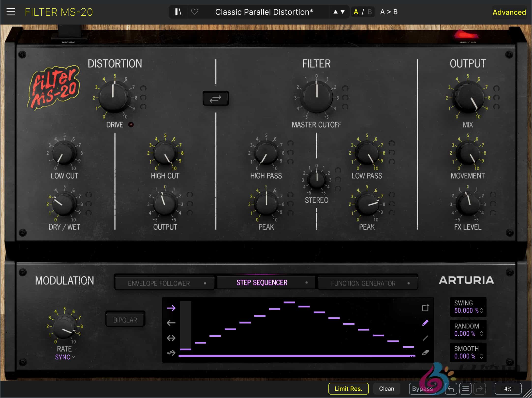Image resolution: width=532 pixels, height=398 pixels.
Task: Select the eraser tool in sequencer
Action: click(x=425, y=353)
